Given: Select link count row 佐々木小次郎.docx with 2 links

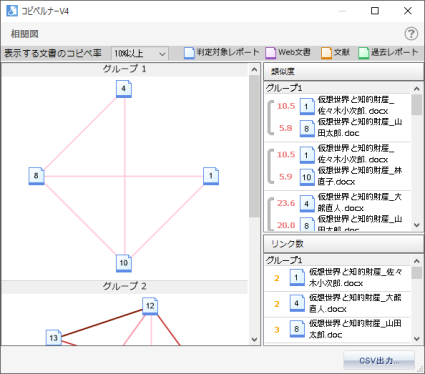Looking at the screenshot, I should (x=338, y=278).
